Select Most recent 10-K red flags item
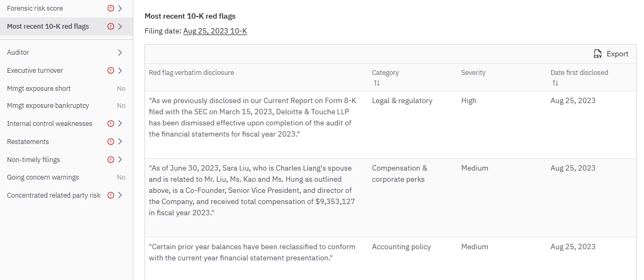Image resolution: width=644 pixels, height=280 pixels. [48, 27]
